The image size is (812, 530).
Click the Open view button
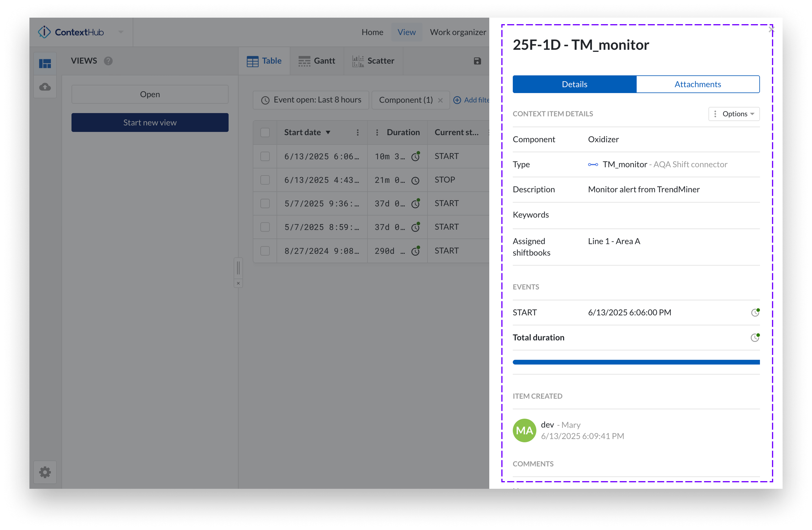tap(150, 94)
